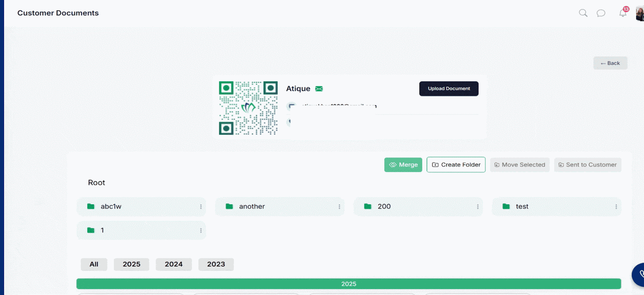
Task: Open the folder named another
Action: [252, 206]
